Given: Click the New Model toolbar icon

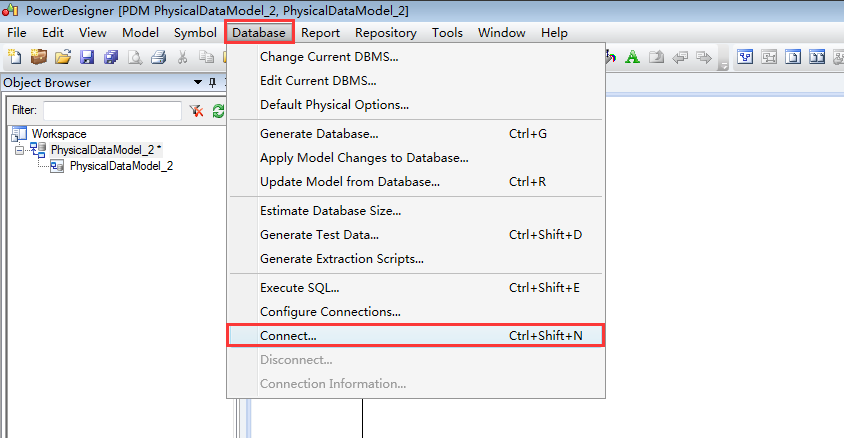Looking at the screenshot, I should [x=15, y=56].
